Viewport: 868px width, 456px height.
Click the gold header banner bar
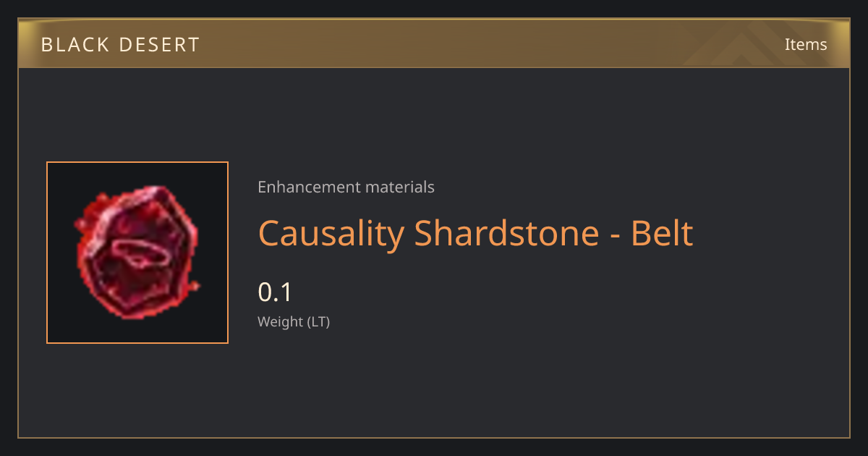[x=434, y=44]
